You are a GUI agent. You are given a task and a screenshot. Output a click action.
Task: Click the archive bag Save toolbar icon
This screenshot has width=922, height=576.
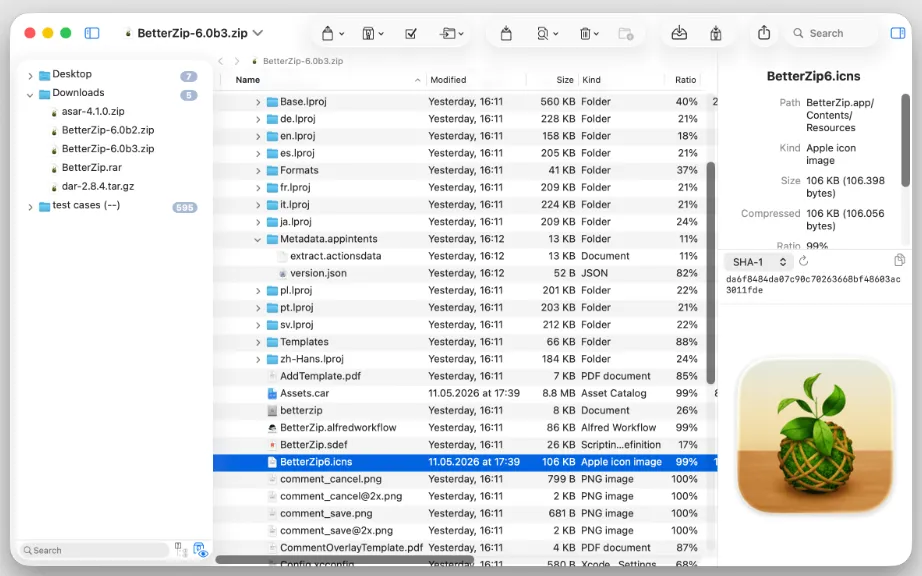click(x=328, y=34)
